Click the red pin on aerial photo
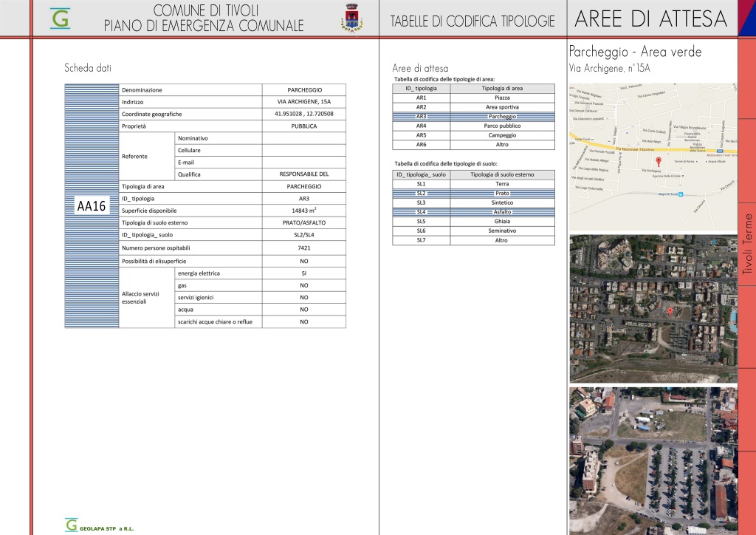 670,311
